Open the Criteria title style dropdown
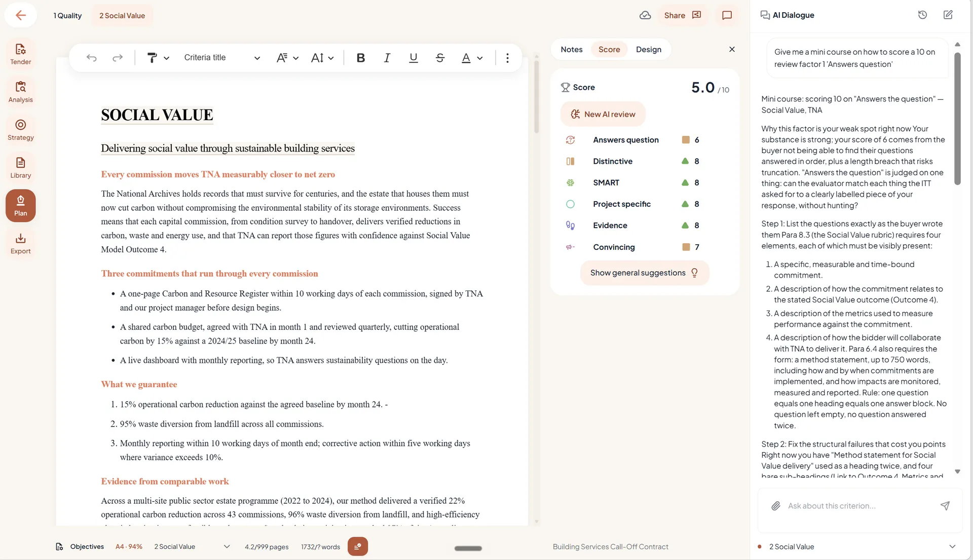Viewport: 973px width, 560px height. (222, 58)
